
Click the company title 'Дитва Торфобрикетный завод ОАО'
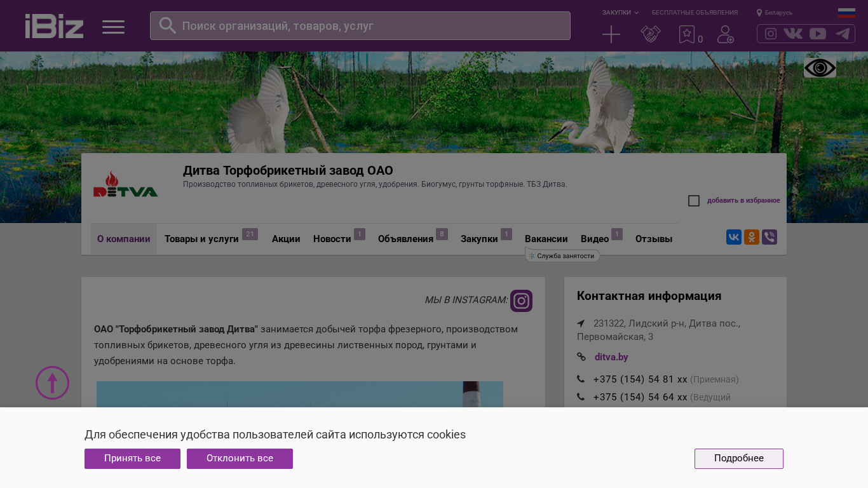288,170
